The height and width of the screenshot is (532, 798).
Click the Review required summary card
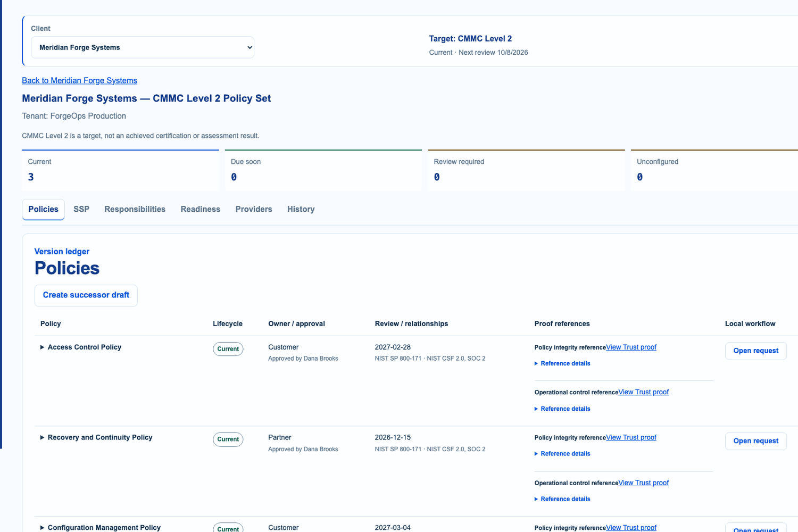tap(526, 170)
